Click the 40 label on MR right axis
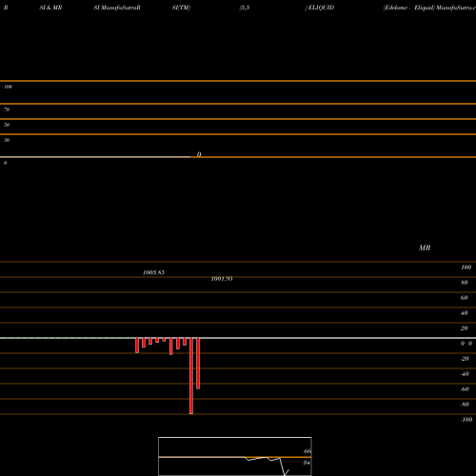This screenshot has width=476, height=476. coord(465,313)
